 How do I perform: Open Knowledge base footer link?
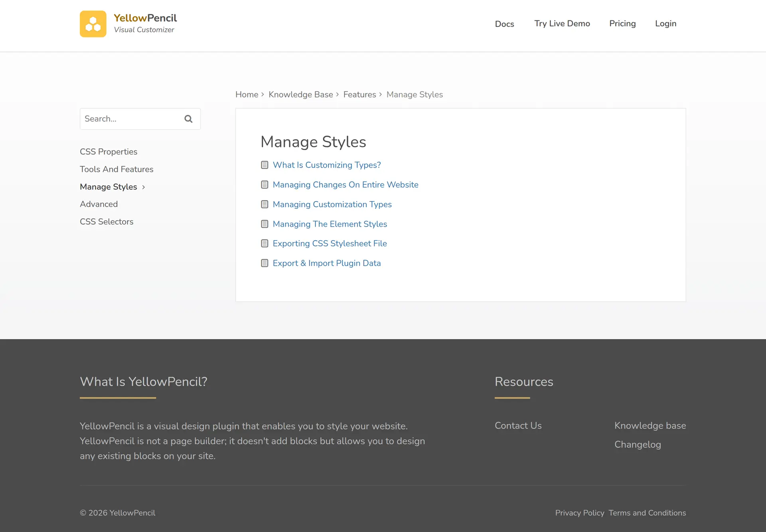click(x=650, y=425)
